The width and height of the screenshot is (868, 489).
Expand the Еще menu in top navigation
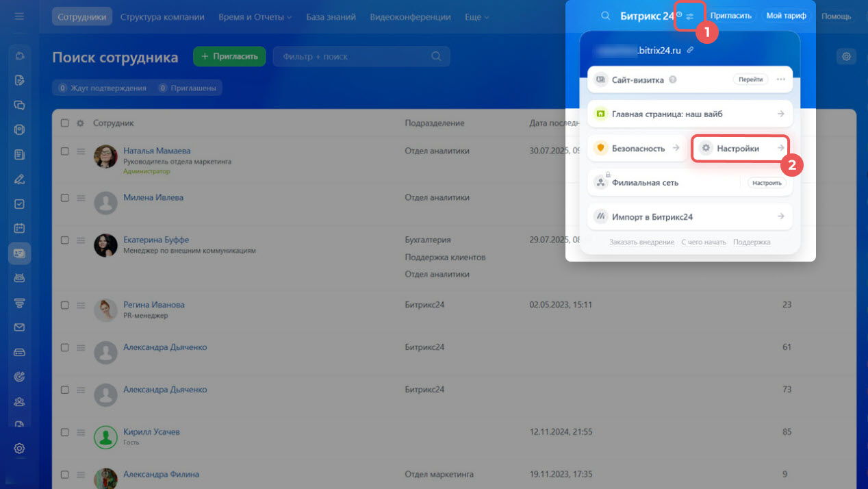coord(477,16)
